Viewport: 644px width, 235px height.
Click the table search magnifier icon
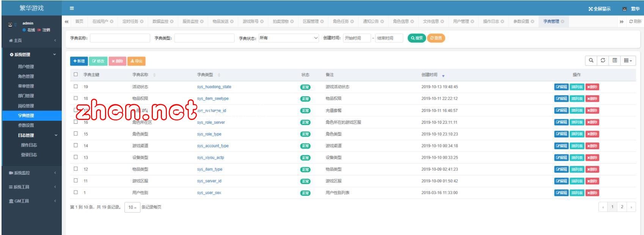tap(591, 60)
